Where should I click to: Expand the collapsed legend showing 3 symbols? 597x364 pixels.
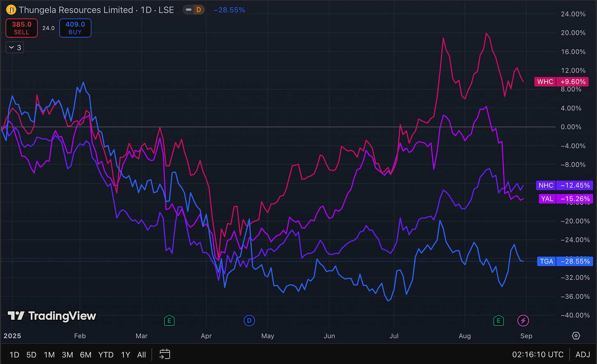click(15, 48)
